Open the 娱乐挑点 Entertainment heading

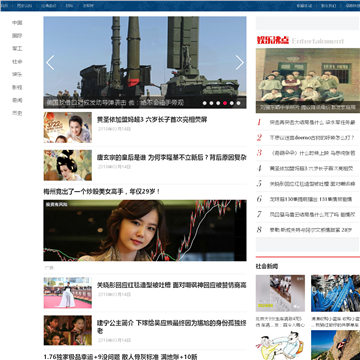point(300,40)
